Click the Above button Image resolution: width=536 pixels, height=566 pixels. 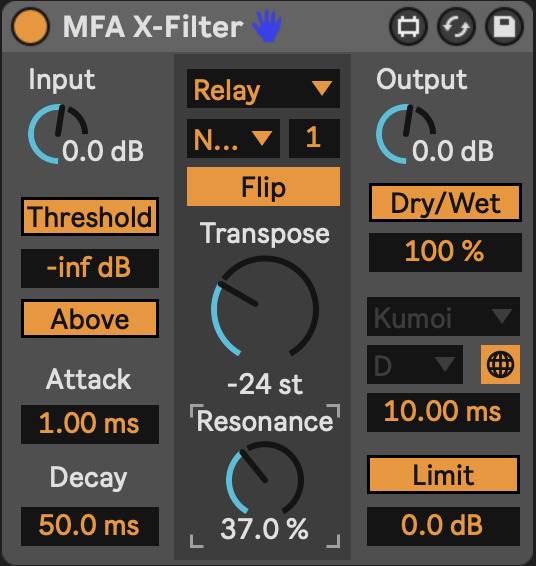[x=90, y=319]
